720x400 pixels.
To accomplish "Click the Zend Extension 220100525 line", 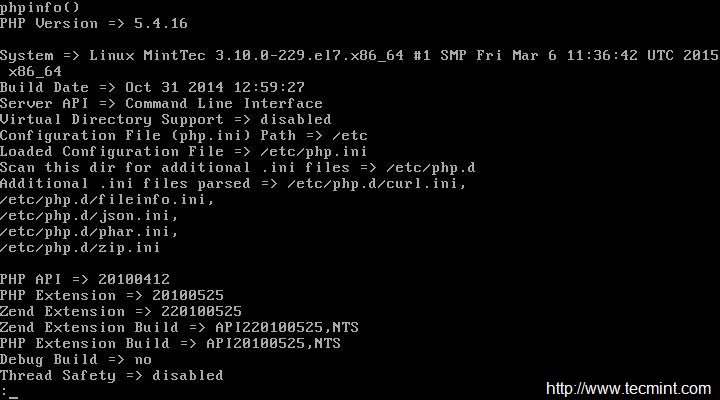I will coord(121,311).
